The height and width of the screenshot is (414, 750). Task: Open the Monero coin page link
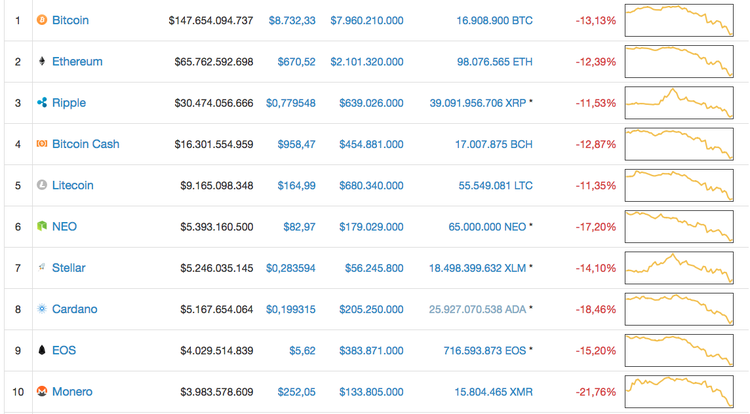[x=72, y=392]
